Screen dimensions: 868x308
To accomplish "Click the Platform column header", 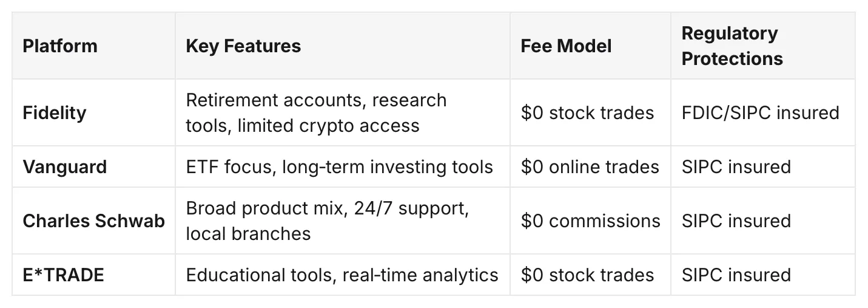I will point(60,46).
